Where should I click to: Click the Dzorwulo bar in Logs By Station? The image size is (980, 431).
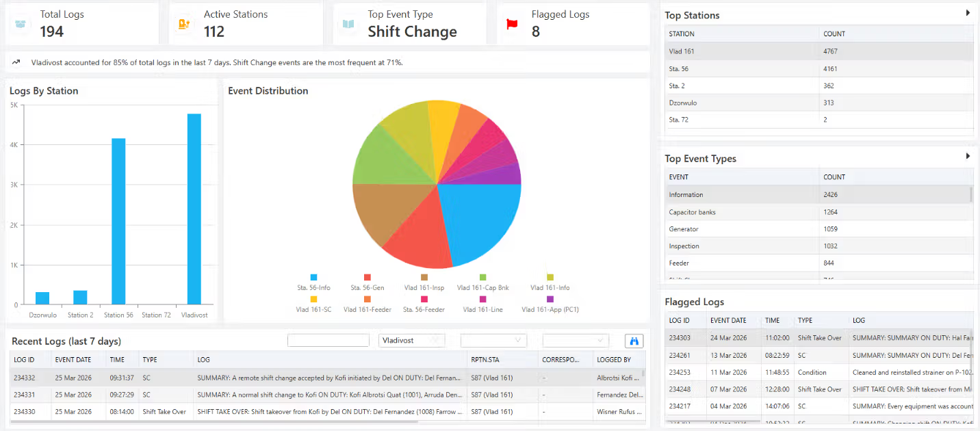point(42,298)
